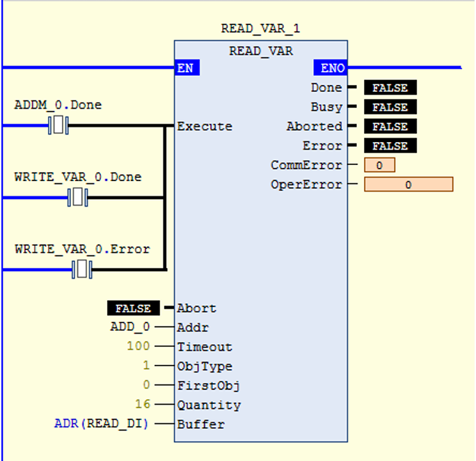Image resolution: width=476 pixels, height=461 pixels.
Task: Toggle the Done output FALSE value
Action: click(390, 88)
